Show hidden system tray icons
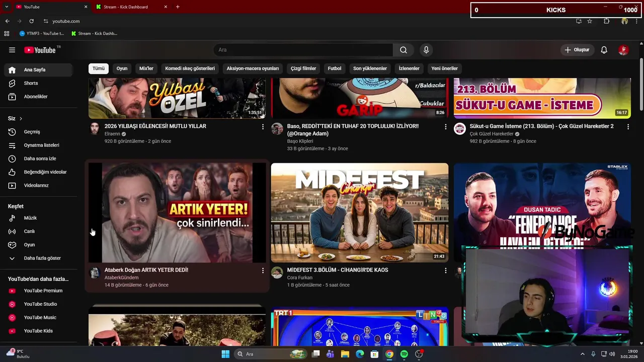Image resolution: width=644 pixels, height=362 pixels. (x=583, y=354)
